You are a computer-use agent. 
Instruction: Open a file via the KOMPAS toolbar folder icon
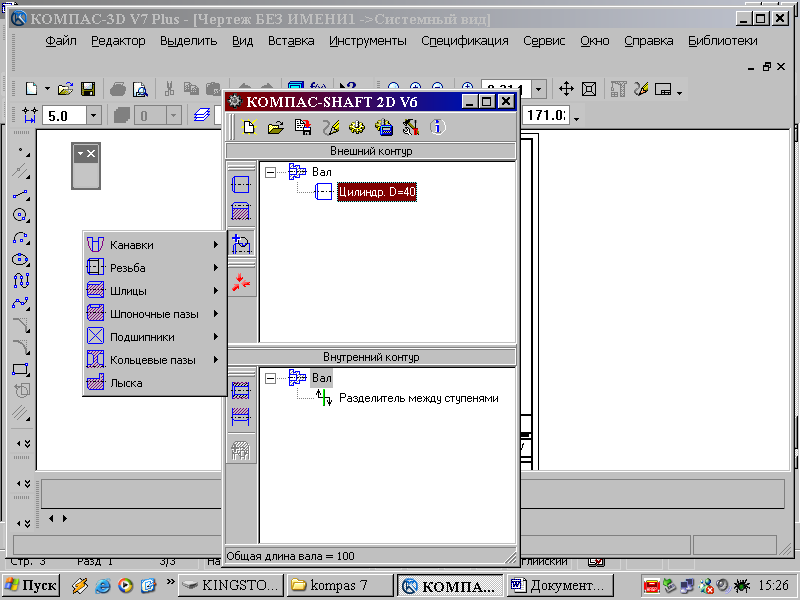tap(65, 89)
